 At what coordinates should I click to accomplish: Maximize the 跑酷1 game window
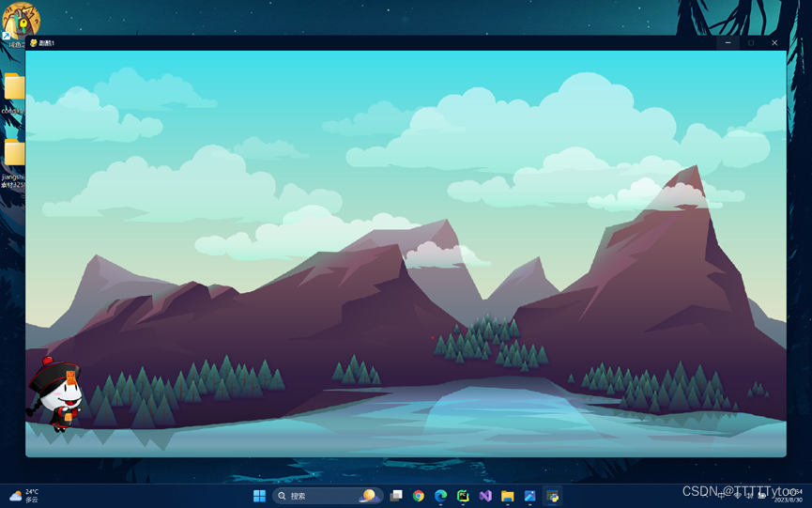pyautogui.click(x=751, y=43)
